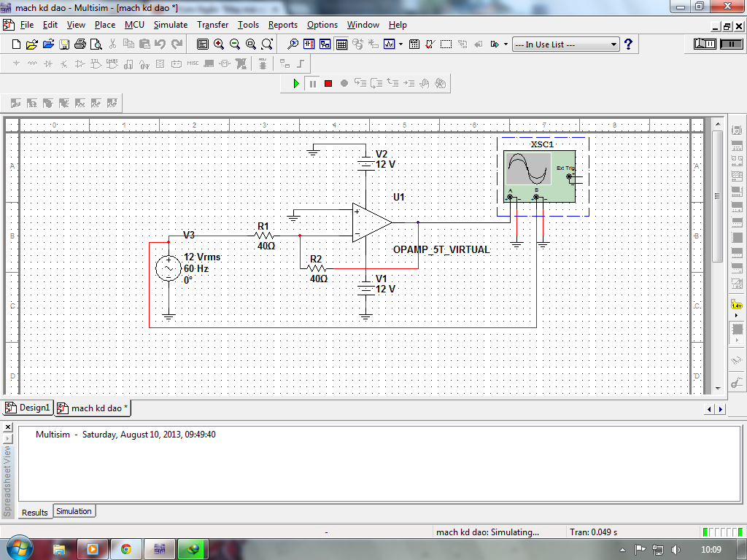Pause the running simulation
This screenshot has width=747, height=560.
(x=312, y=84)
